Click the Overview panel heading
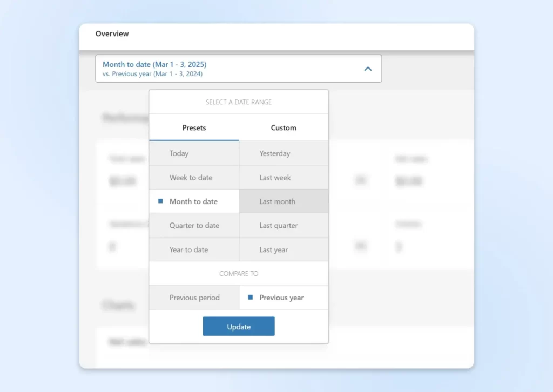The height and width of the screenshot is (392, 553). [x=112, y=34]
